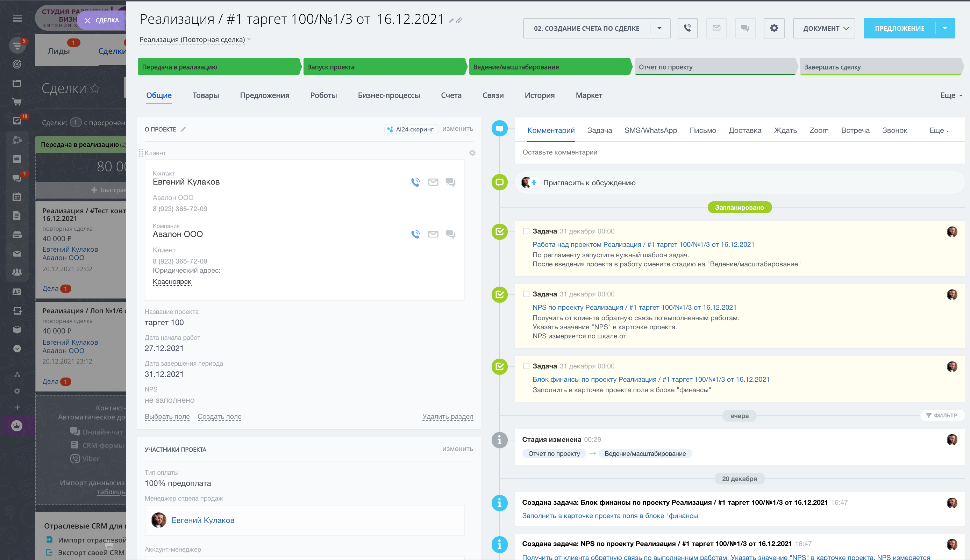Click the email icon next to Евгений Кулаков

[433, 182]
